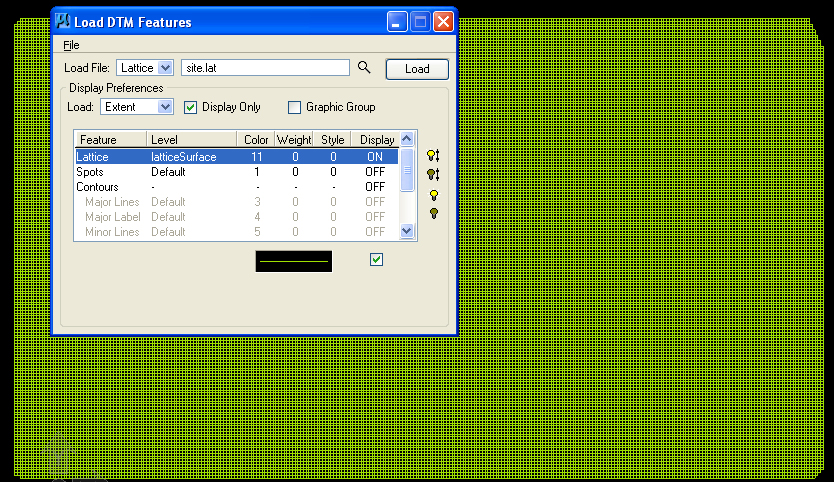Screen dimensions: 834x482
Task: Toggle the checkbox beside the line preview
Action: 377,260
